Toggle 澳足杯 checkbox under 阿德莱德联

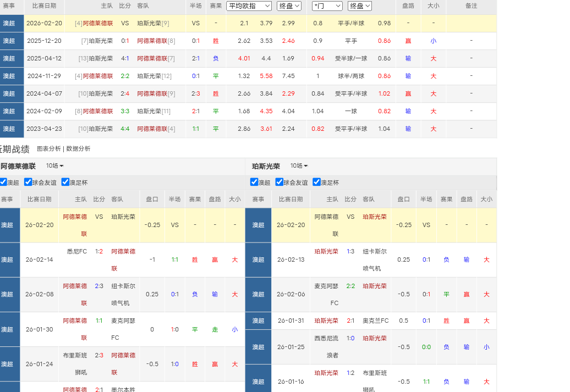pos(65,182)
